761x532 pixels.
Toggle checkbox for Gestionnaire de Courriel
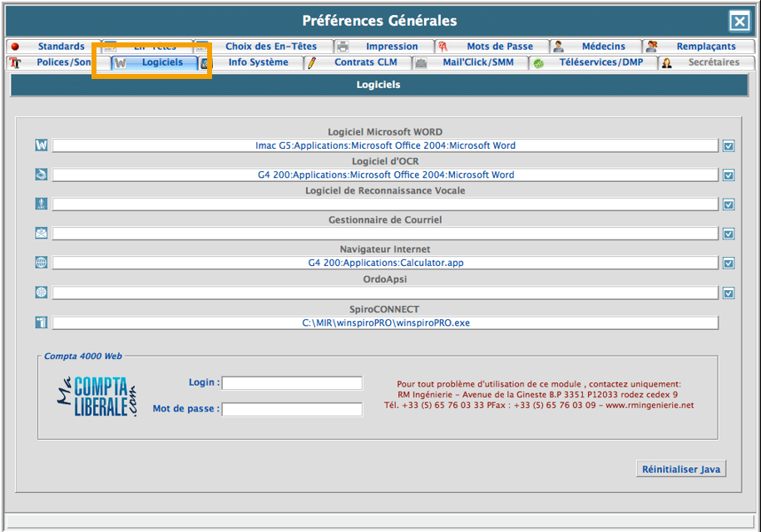[x=729, y=234]
